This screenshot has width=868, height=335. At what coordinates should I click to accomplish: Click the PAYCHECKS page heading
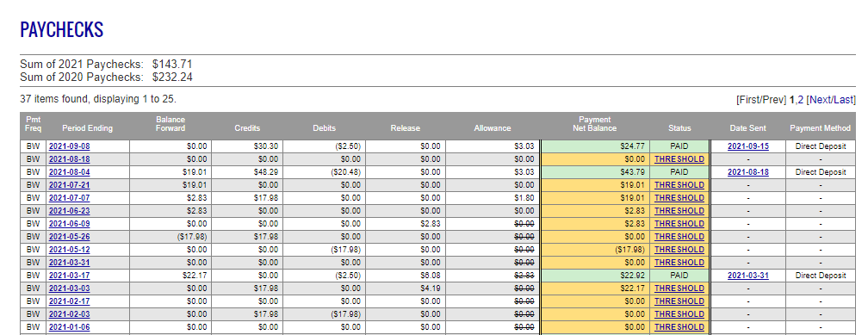coord(61,29)
